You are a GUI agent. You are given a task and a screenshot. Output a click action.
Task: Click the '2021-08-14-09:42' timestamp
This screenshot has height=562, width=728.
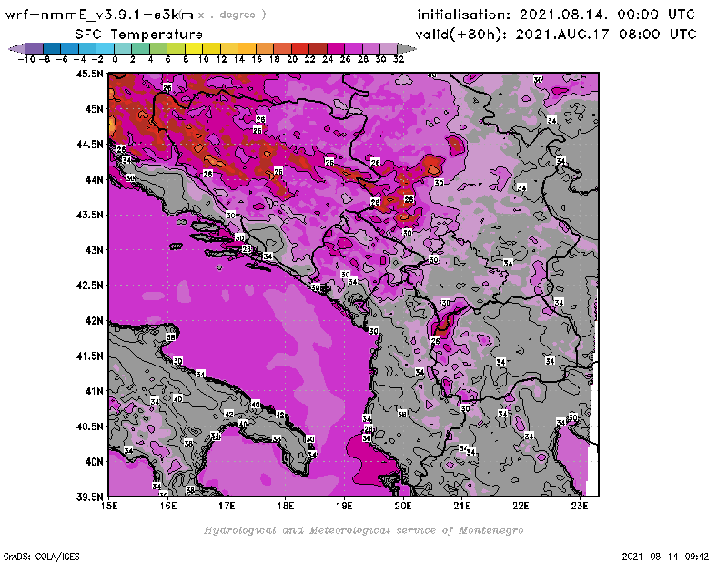pyautogui.click(x=665, y=557)
